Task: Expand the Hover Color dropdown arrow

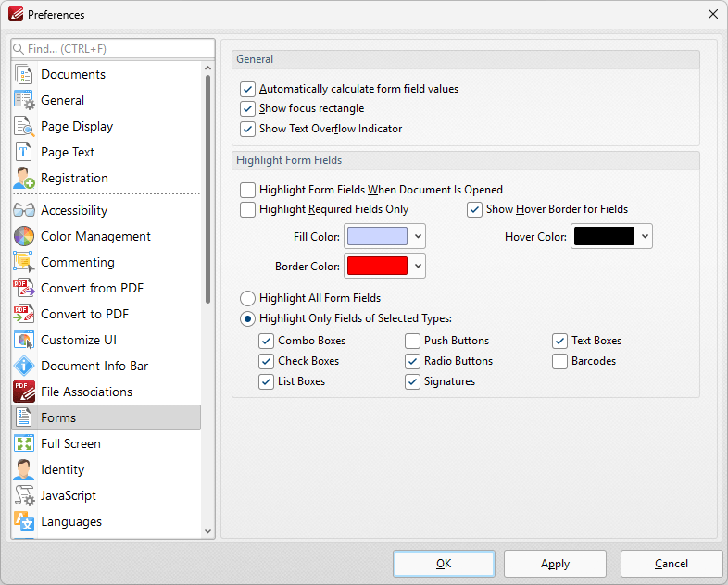Action: [645, 236]
